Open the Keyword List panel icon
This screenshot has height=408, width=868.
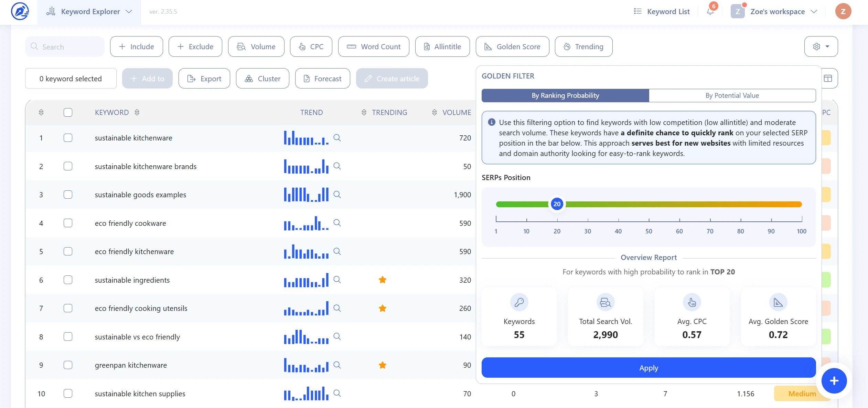click(639, 12)
